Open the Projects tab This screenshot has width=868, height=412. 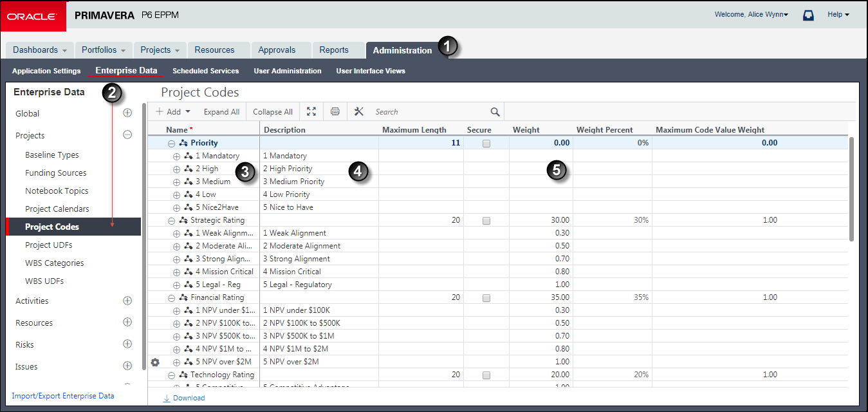coord(160,50)
